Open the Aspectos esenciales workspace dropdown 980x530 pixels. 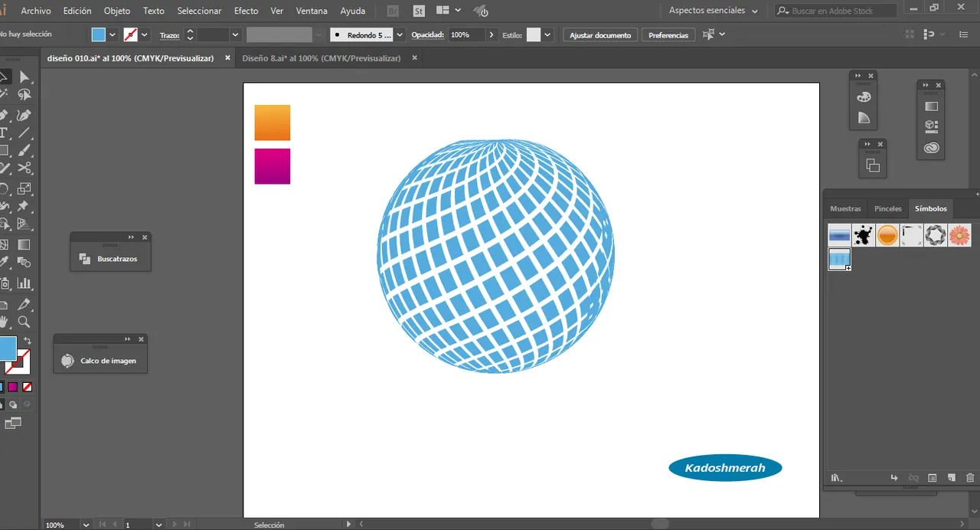[x=714, y=11]
